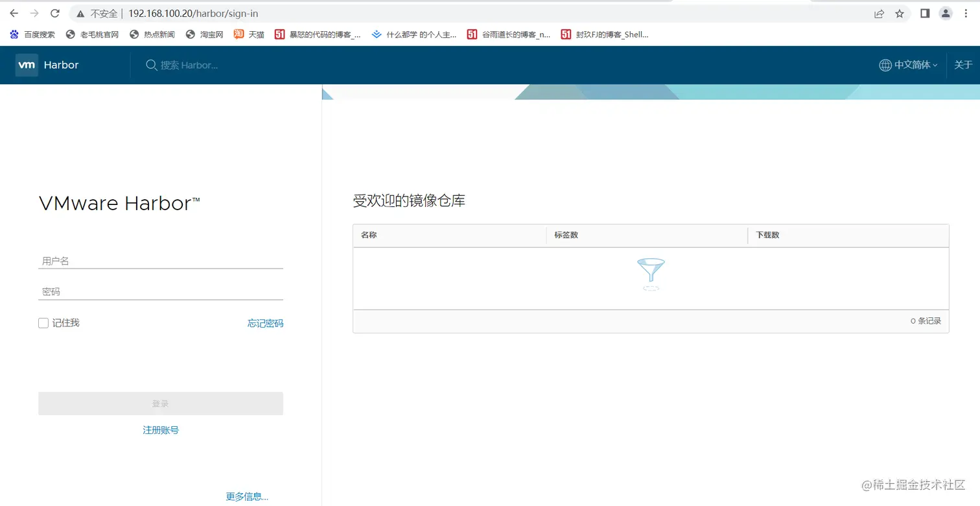
Task: Focus the 密码 input field
Action: tap(161, 292)
